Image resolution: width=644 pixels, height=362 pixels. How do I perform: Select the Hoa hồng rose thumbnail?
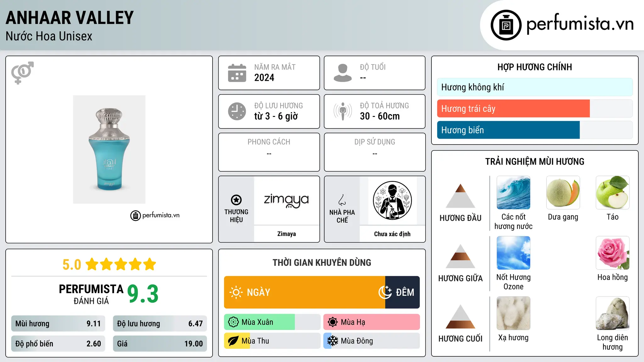tap(613, 253)
